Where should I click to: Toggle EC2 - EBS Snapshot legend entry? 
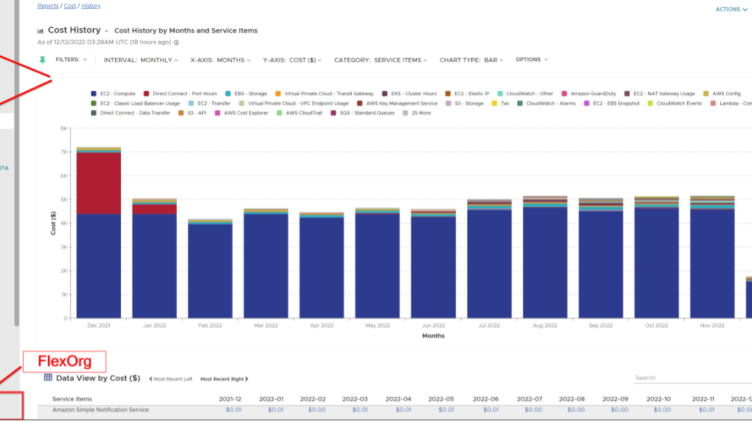click(x=611, y=103)
